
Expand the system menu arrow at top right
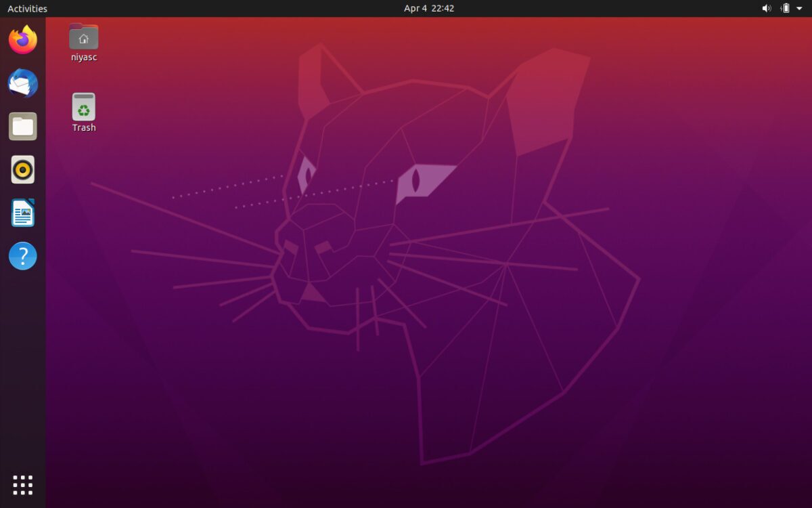[x=799, y=9]
